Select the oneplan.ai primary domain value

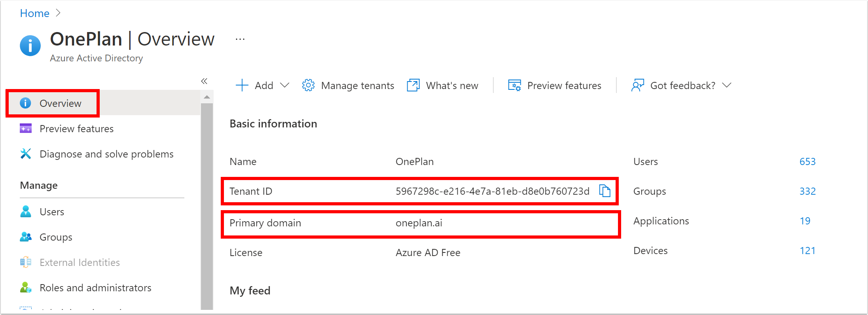(x=419, y=223)
